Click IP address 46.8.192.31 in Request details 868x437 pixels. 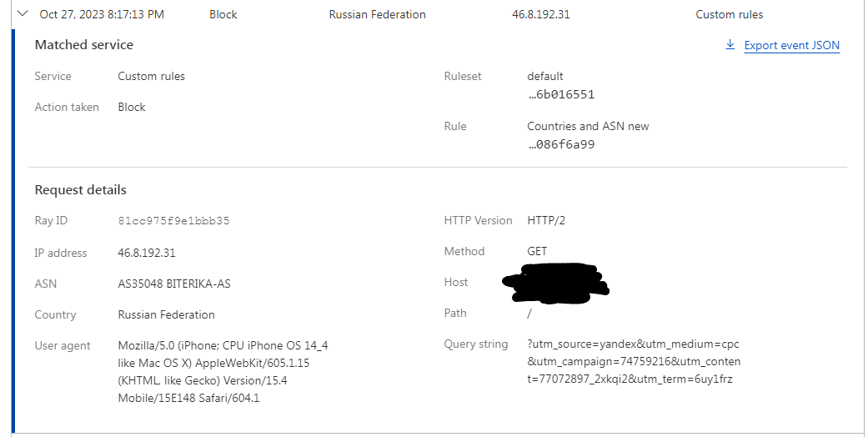[x=147, y=254]
